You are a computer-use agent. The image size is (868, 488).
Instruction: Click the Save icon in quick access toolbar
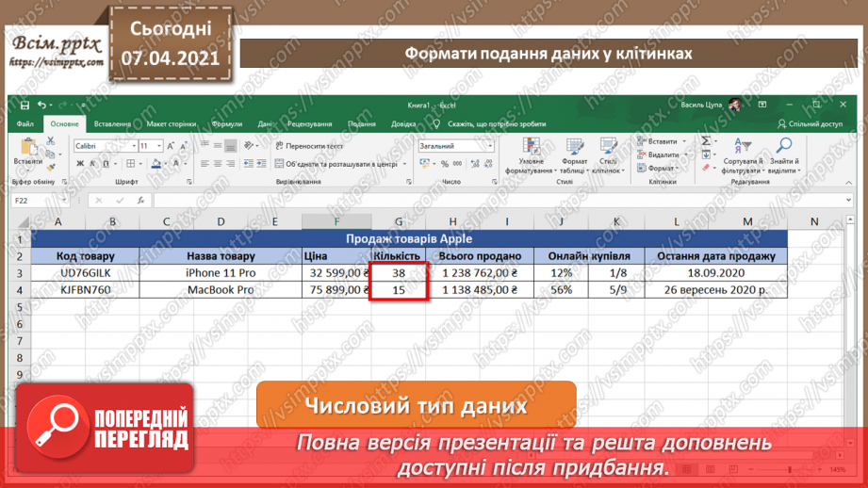[x=25, y=106]
